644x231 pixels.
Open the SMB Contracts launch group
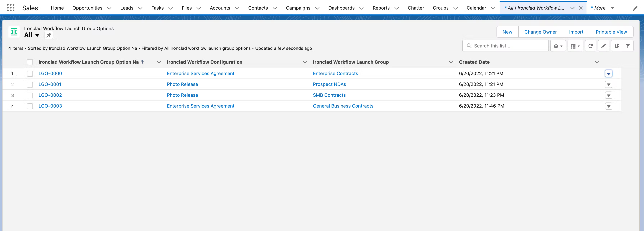point(329,95)
